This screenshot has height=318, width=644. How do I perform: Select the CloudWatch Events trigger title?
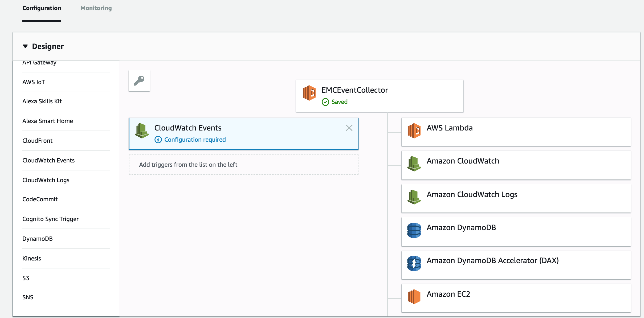point(188,128)
